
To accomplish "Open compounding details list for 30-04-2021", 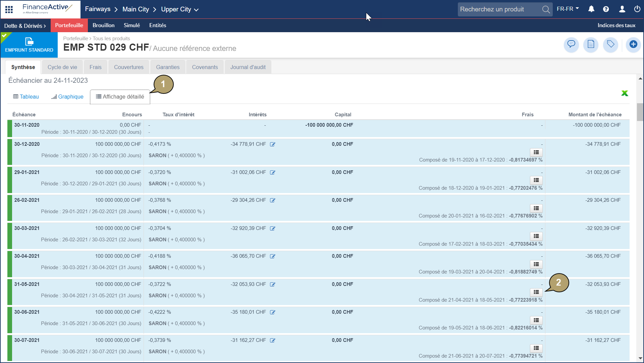I will click(536, 264).
